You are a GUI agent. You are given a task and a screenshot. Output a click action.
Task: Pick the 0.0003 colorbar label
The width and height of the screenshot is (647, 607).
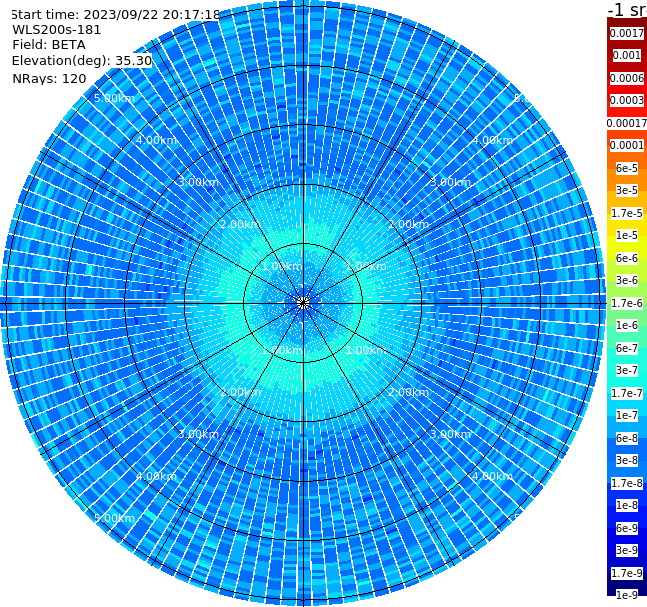[x=627, y=100]
